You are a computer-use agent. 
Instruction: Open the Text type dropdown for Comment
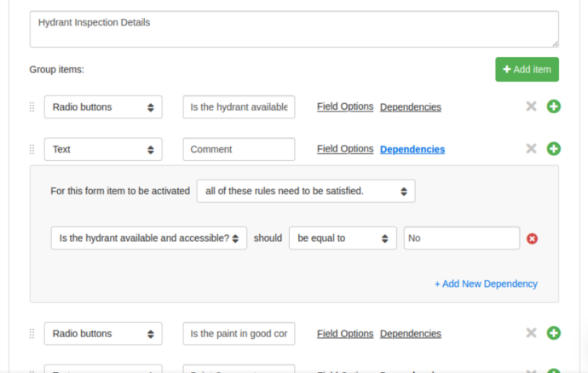(x=103, y=149)
